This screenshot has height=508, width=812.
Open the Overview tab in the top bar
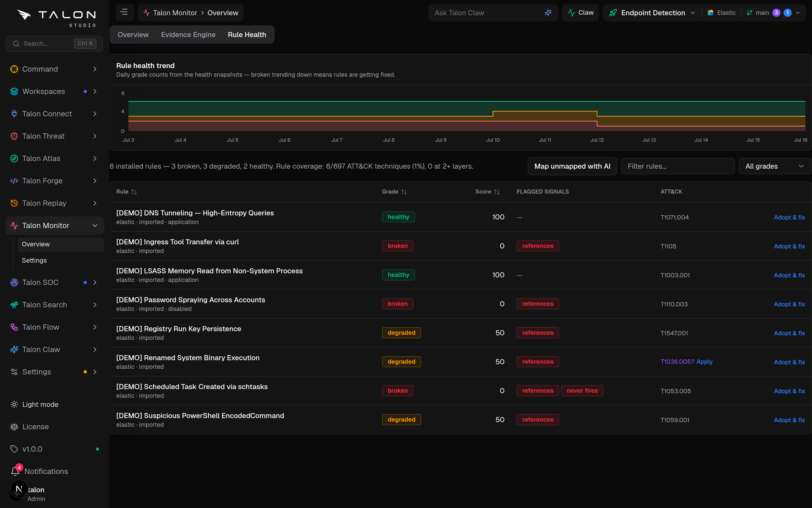[x=133, y=35]
